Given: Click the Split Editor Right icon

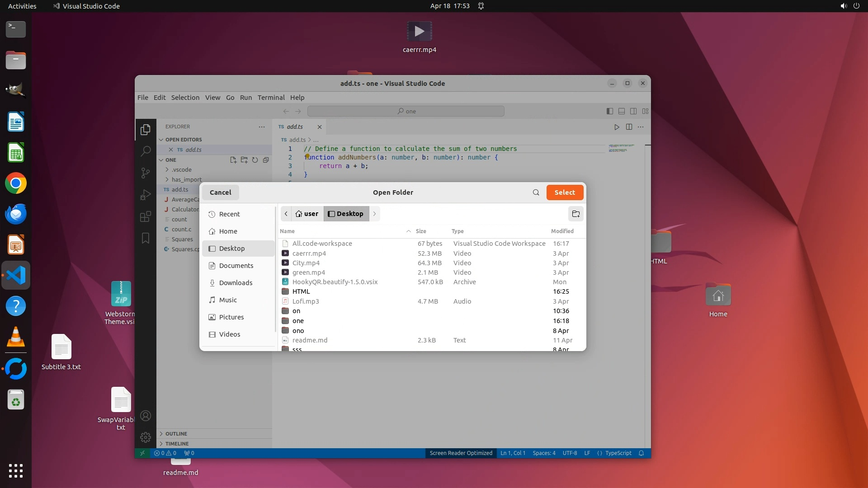Looking at the screenshot, I should click(x=629, y=127).
